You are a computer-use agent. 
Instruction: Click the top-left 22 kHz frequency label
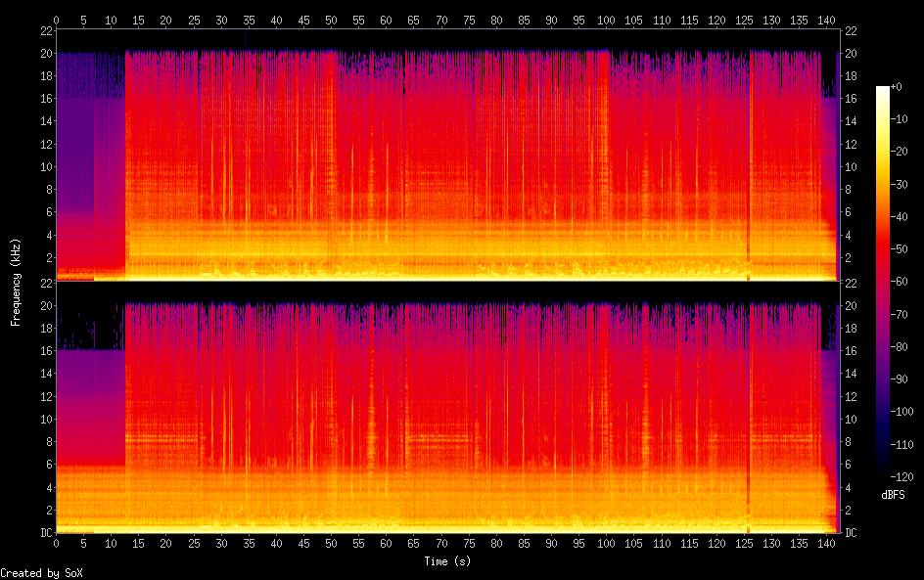[45, 31]
